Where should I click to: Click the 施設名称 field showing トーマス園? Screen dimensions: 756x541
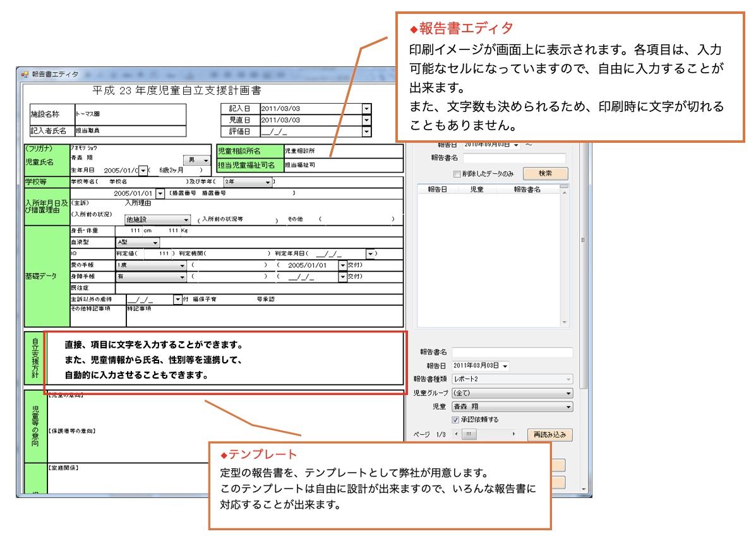(130, 114)
